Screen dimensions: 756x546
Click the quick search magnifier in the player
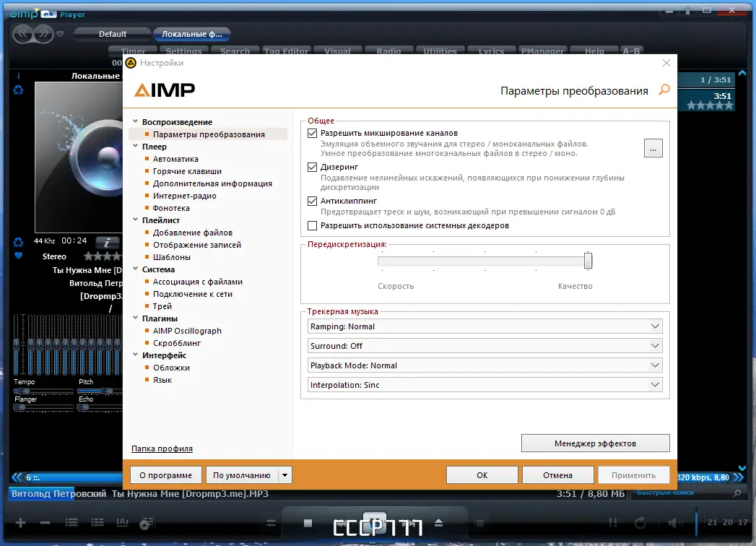pos(737,493)
